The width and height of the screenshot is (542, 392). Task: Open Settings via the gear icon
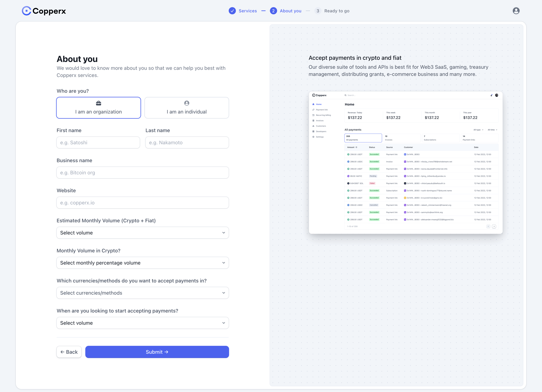(x=320, y=137)
